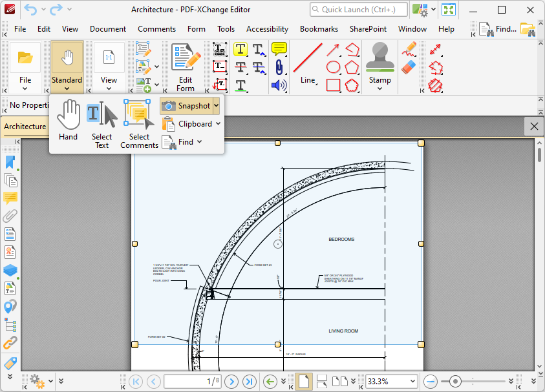This screenshot has width=545, height=392.
Task: Open the Comments menu
Action: click(x=156, y=29)
